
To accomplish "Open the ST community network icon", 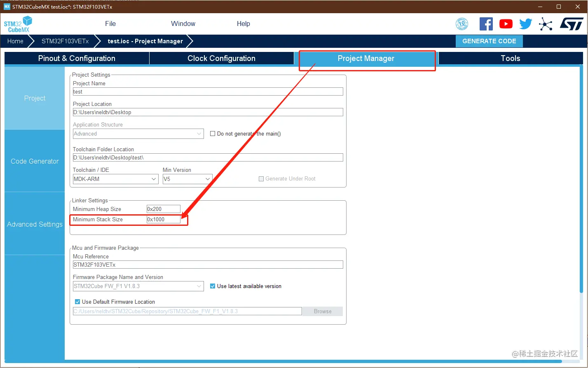I will tap(546, 24).
